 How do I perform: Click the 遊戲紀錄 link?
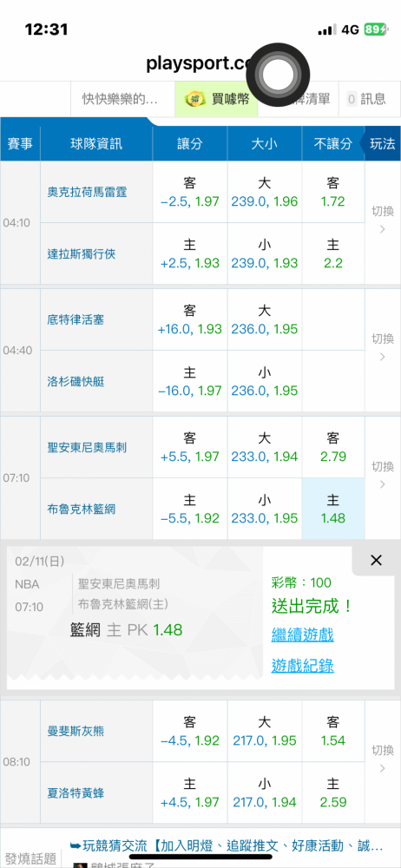pyautogui.click(x=302, y=666)
